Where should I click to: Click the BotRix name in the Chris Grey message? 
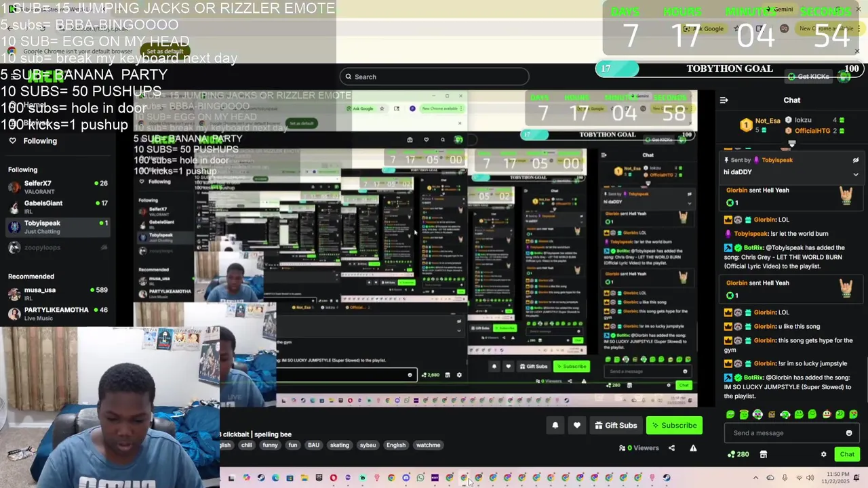pos(753,248)
